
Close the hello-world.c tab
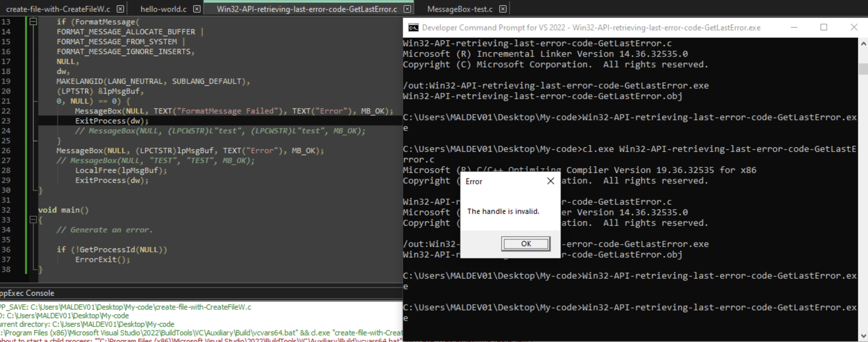[197, 9]
